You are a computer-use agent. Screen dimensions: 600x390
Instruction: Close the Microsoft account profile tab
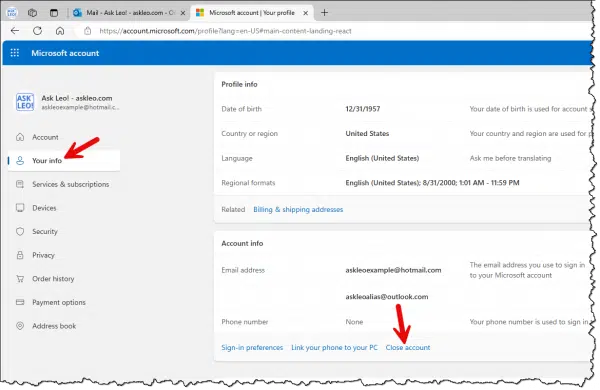305,13
